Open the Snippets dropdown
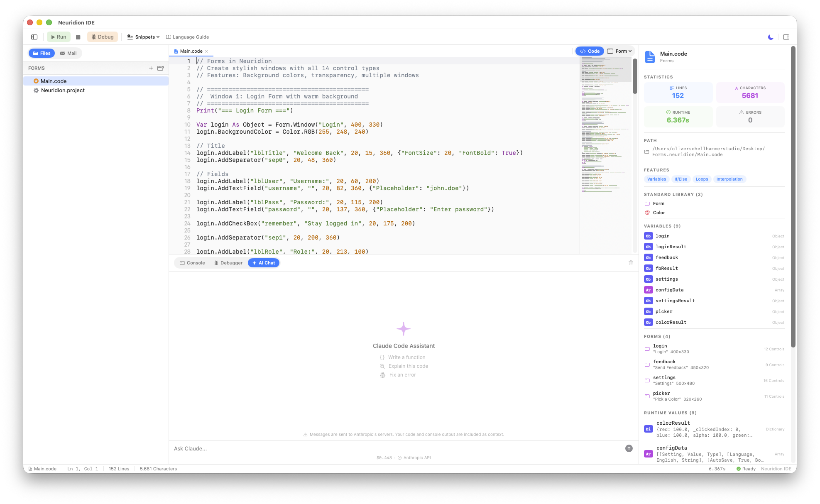The image size is (820, 504). (143, 37)
